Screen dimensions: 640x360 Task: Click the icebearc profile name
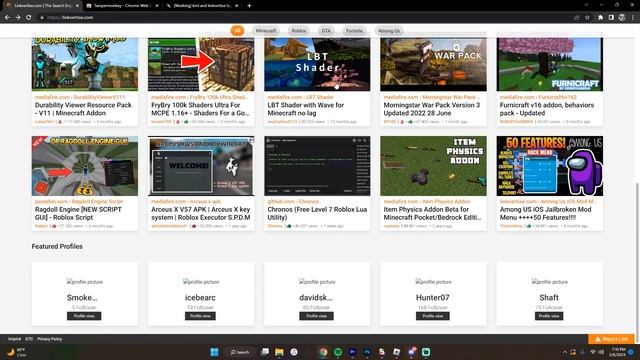200,298
